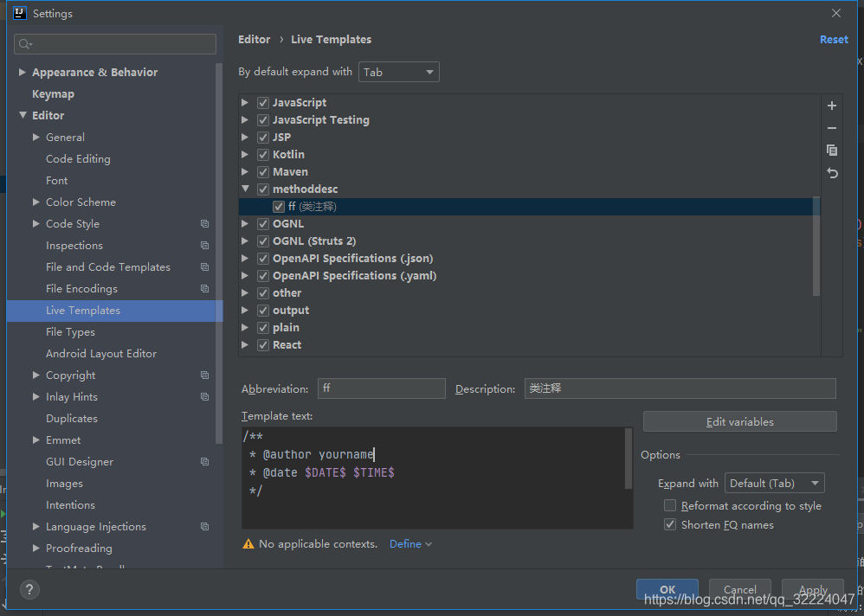The width and height of the screenshot is (864, 616).
Task: Click the template text area scrollbar
Action: 629,458
